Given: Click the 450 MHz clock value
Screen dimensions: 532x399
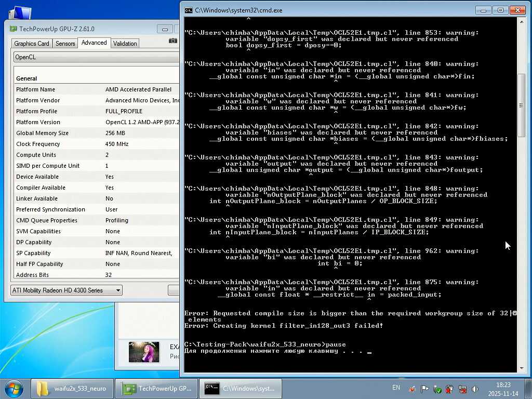Looking at the screenshot, I should point(117,144).
